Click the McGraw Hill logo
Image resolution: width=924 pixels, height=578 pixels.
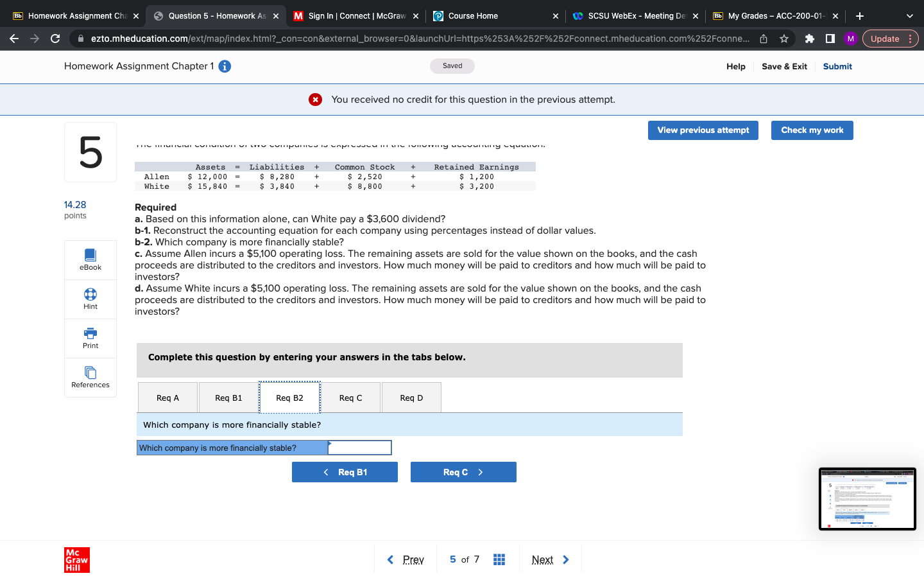(77, 560)
